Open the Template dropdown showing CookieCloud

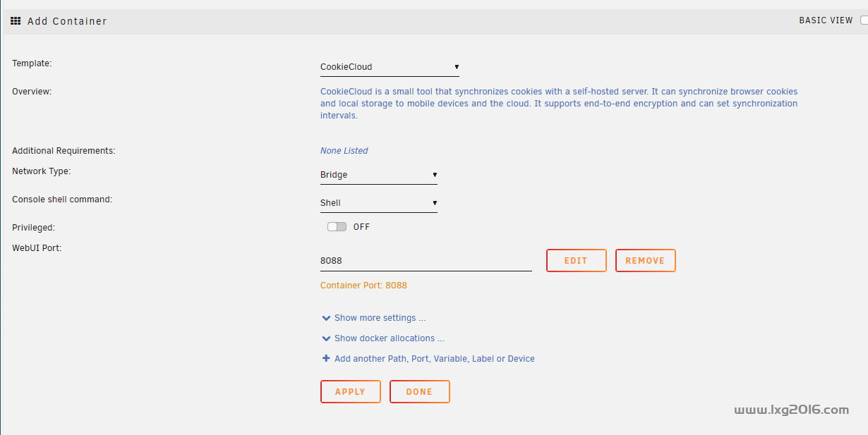tap(390, 67)
